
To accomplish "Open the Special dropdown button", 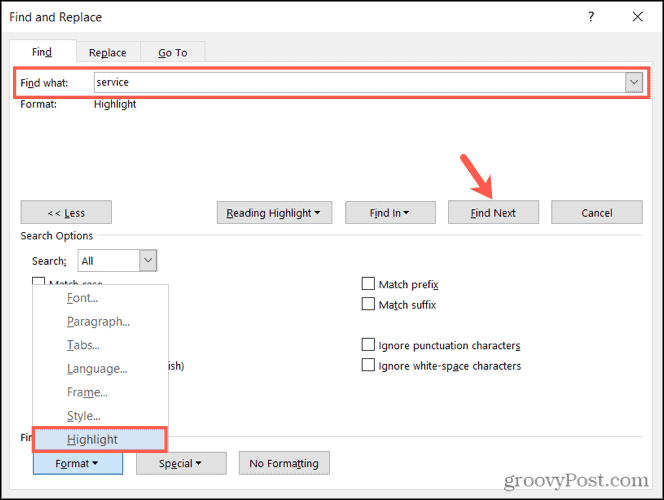I will pyautogui.click(x=180, y=463).
